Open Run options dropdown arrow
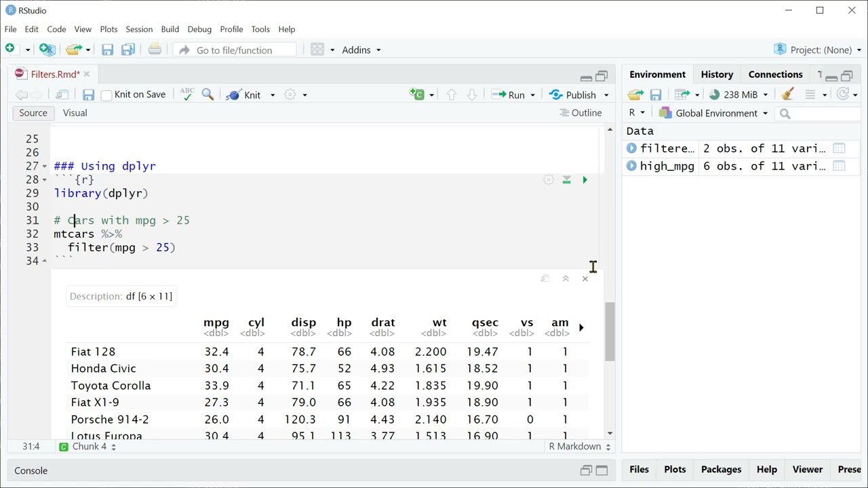Screen dimensions: 868x488 click(x=532, y=95)
